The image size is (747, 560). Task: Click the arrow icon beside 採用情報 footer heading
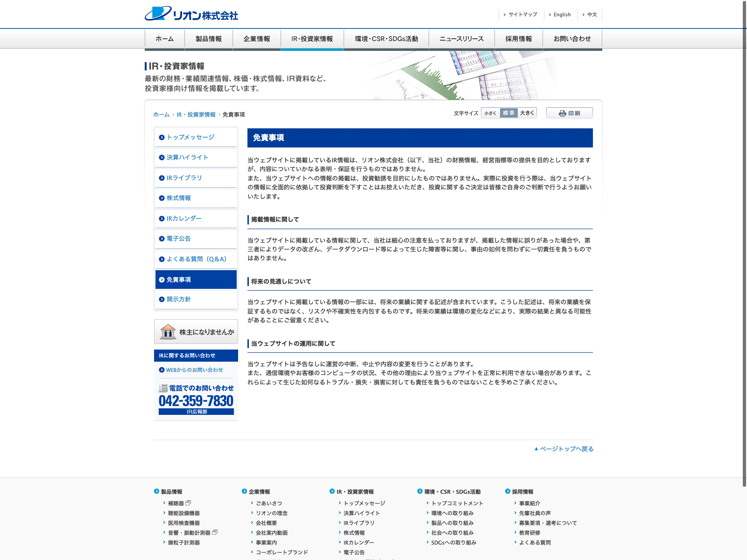click(x=508, y=491)
